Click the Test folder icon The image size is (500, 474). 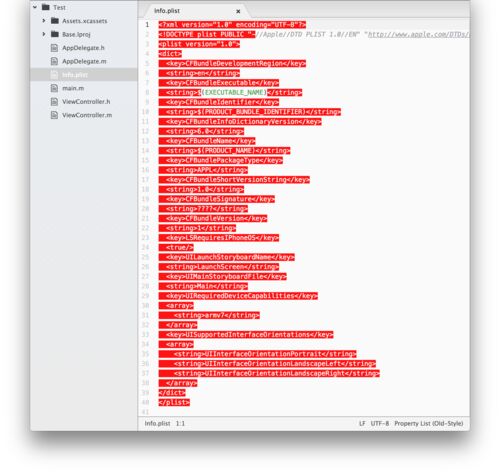point(46,7)
